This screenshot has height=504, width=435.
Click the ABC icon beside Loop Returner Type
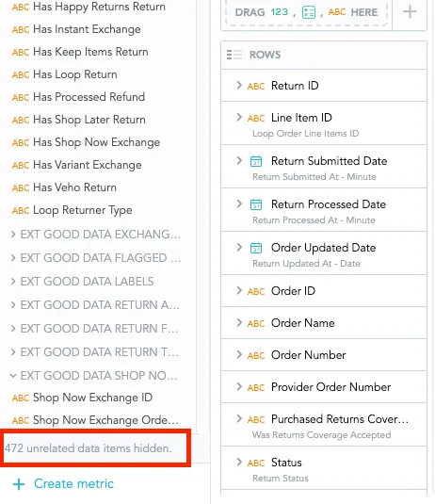(x=21, y=210)
